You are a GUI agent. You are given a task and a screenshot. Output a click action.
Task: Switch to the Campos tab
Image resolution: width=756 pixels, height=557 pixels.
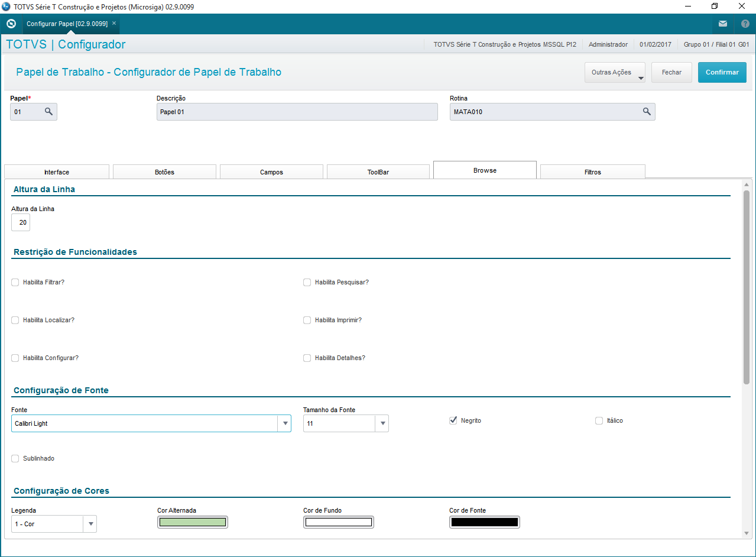pos(271,172)
